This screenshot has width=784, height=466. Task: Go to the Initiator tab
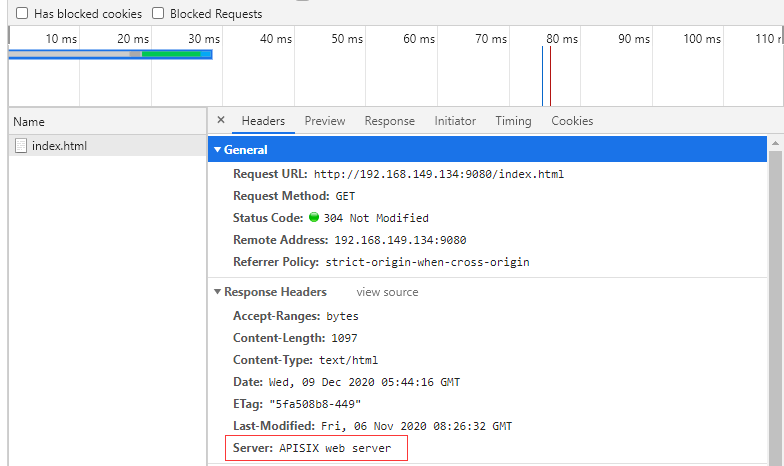455,121
